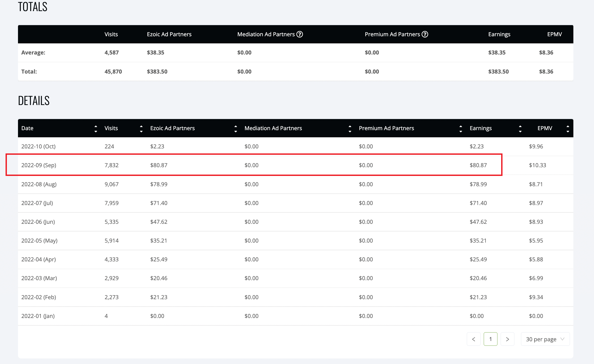594x364 pixels.
Task: Click the $9.96 EPMV value
Action: pos(536,147)
